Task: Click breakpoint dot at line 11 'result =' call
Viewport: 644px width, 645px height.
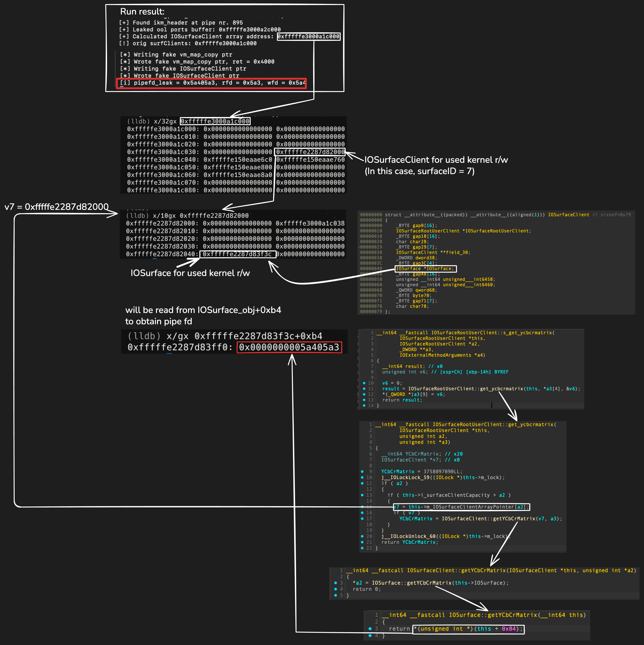Action: point(364,389)
